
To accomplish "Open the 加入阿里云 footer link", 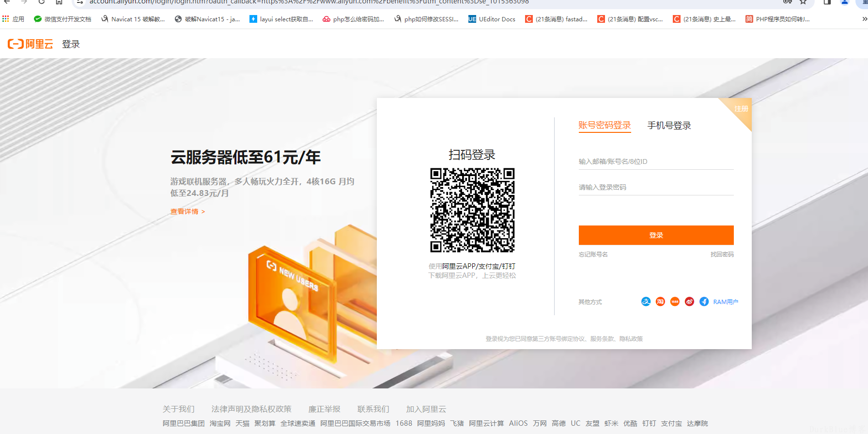I will [x=426, y=409].
